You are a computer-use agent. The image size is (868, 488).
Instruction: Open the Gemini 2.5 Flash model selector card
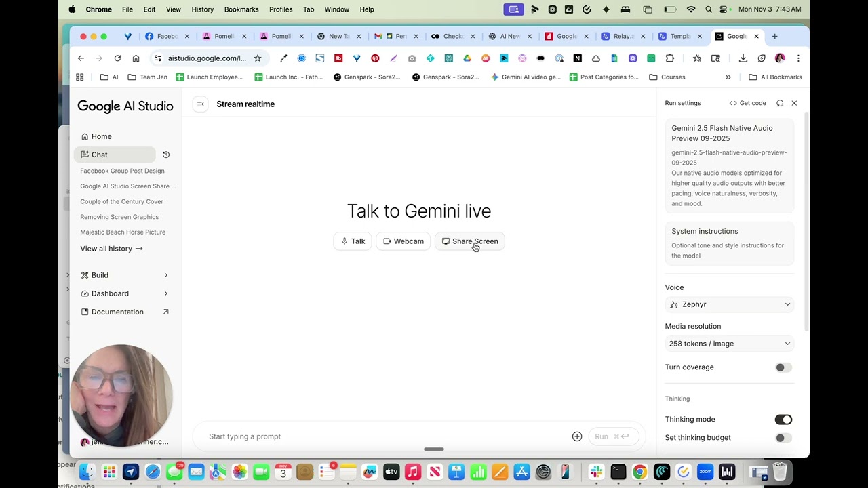point(729,165)
